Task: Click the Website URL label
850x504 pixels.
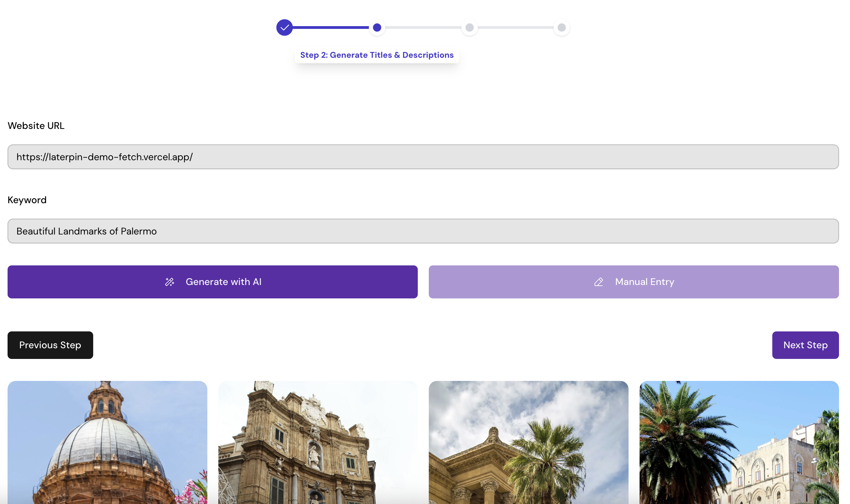Action: tap(36, 126)
